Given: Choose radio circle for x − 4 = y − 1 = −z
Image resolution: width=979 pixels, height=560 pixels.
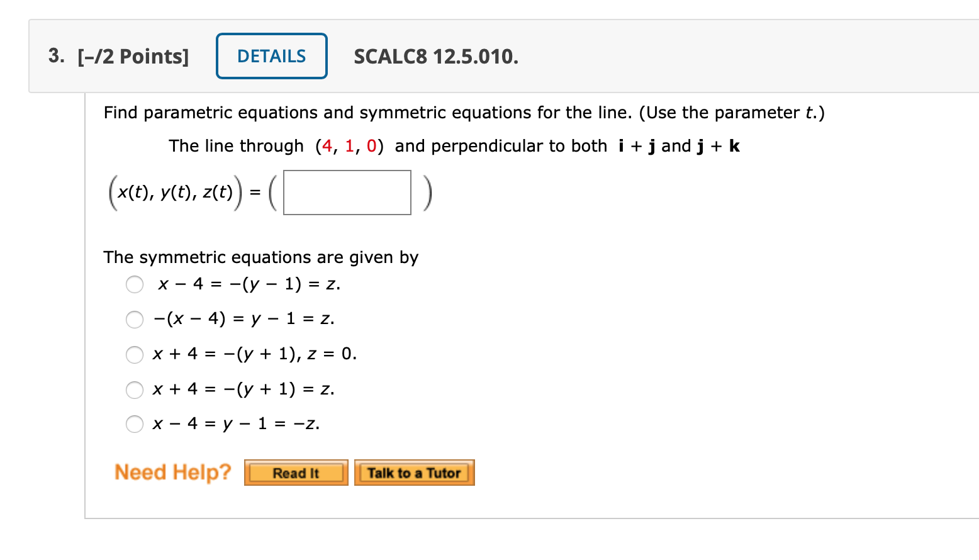Looking at the screenshot, I should coord(135,424).
